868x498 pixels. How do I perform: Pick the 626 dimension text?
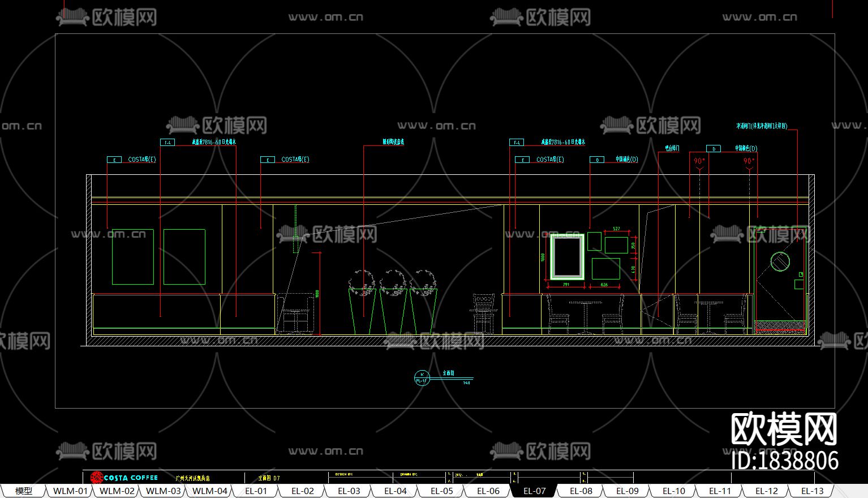(604, 285)
